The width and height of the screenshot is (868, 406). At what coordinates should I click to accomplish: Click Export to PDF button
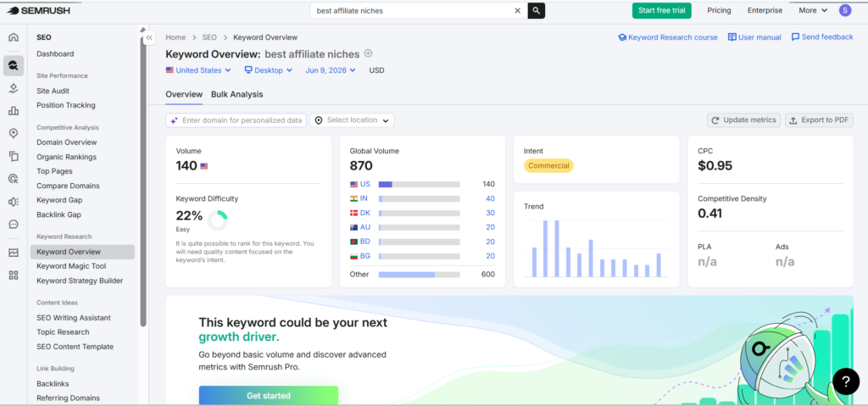[820, 120]
